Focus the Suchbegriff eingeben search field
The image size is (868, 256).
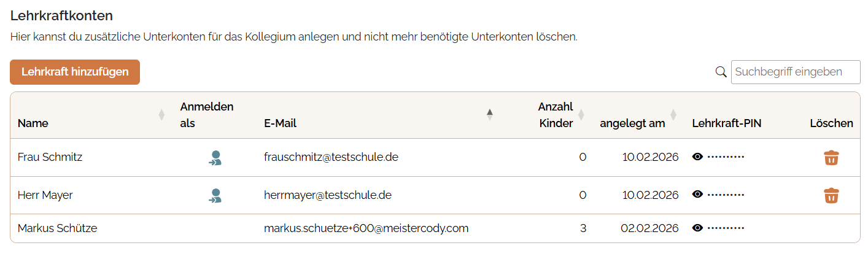[796, 72]
